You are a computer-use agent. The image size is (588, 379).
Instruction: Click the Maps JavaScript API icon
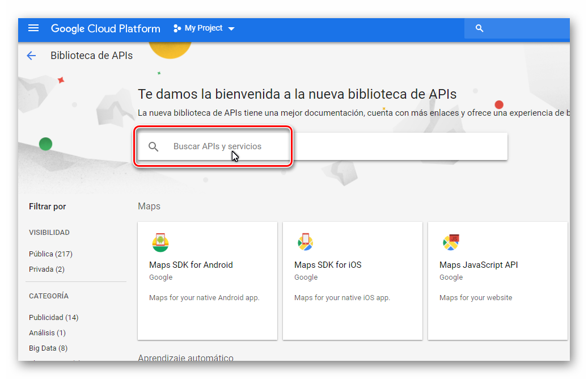[451, 242]
